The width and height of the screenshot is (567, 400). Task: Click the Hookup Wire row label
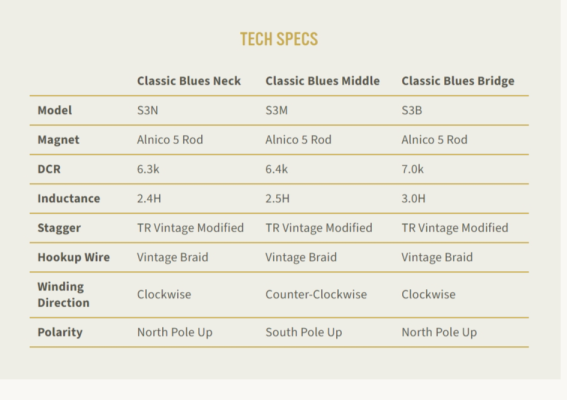(x=73, y=257)
